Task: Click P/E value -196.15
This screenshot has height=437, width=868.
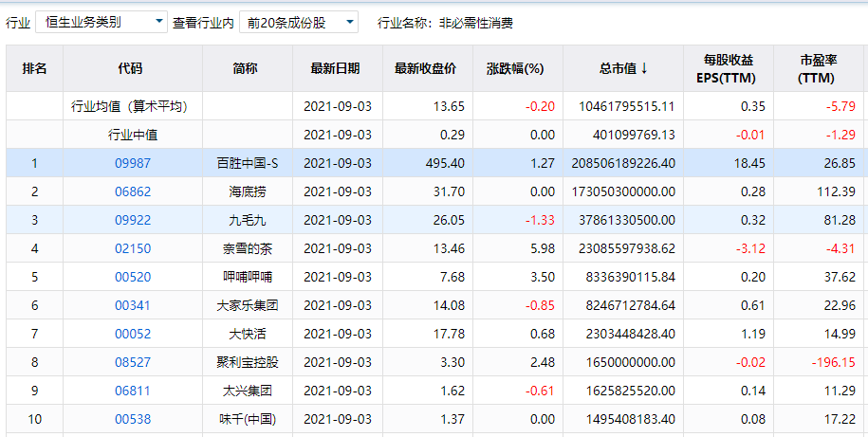Action: [834, 362]
